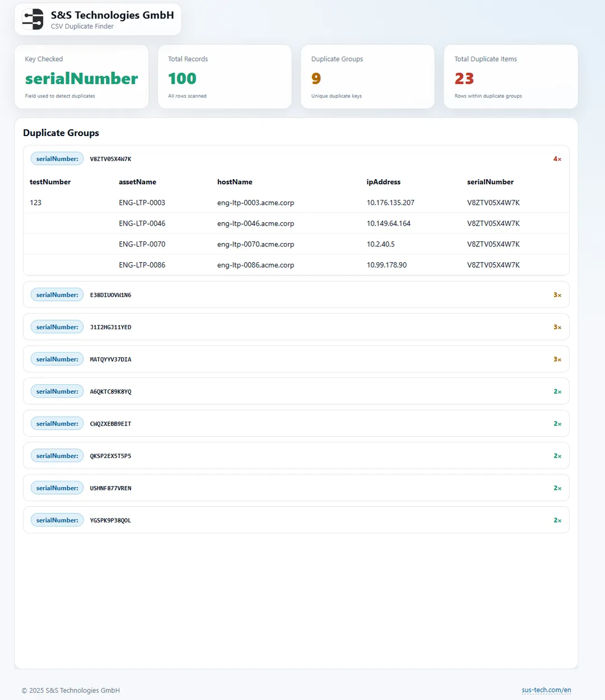
Task: Click the hostName column header
Action: coord(235,182)
